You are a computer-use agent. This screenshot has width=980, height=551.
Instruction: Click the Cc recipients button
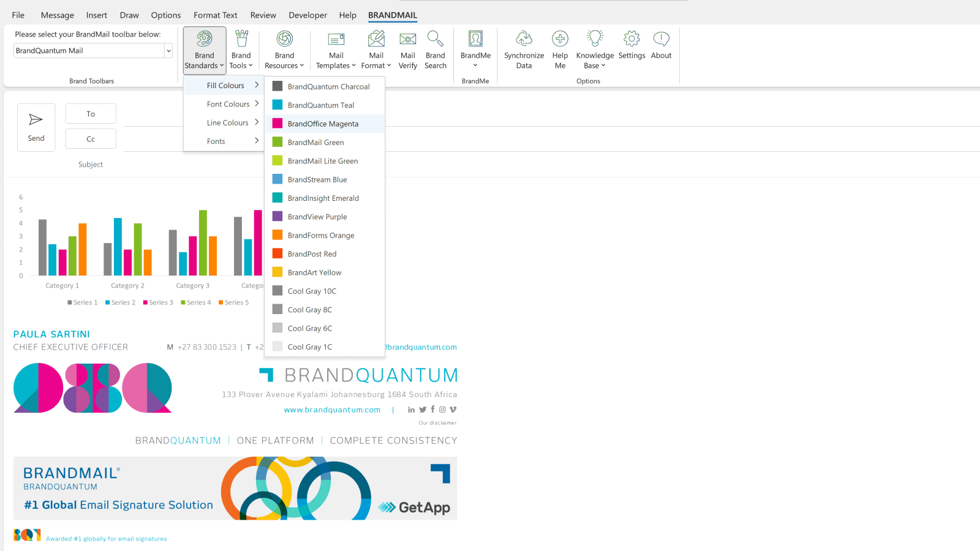91,139
